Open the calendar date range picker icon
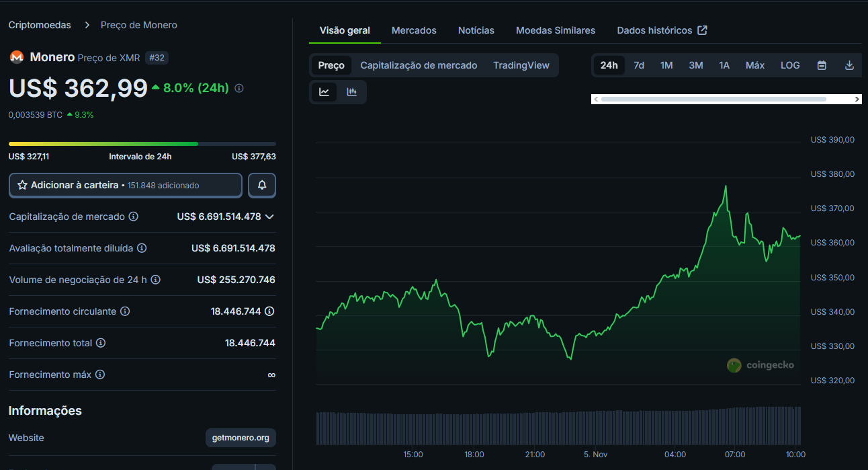Image resolution: width=868 pixels, height=470 pixels. [822, 65]
